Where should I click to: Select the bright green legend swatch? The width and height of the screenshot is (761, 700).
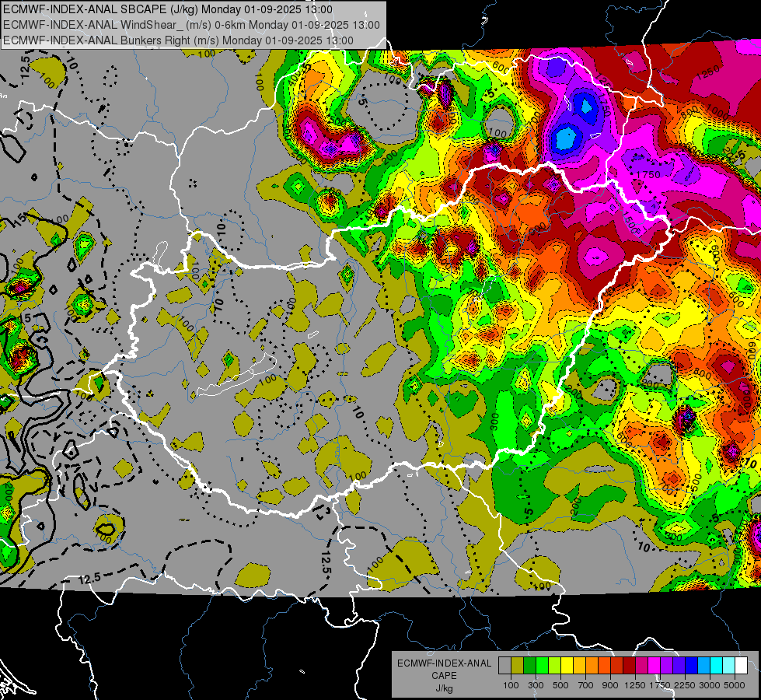542,666
